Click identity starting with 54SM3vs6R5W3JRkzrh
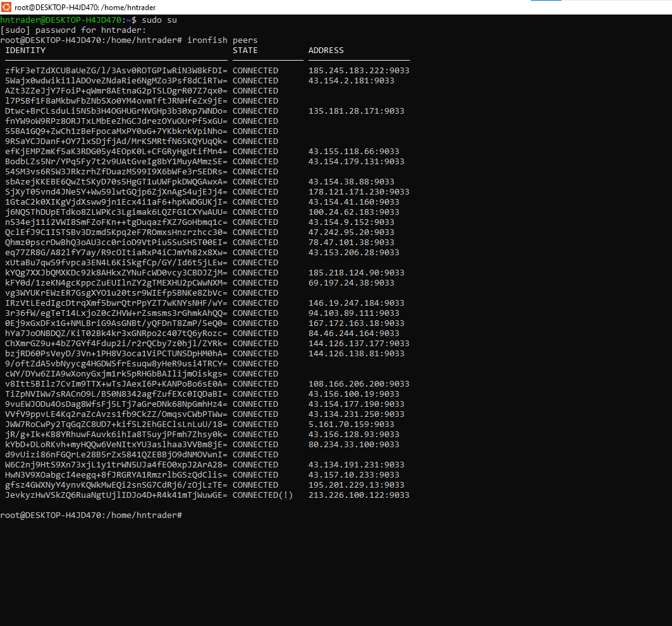The width and height of the screenshot is (672, 626). (116, 172)
